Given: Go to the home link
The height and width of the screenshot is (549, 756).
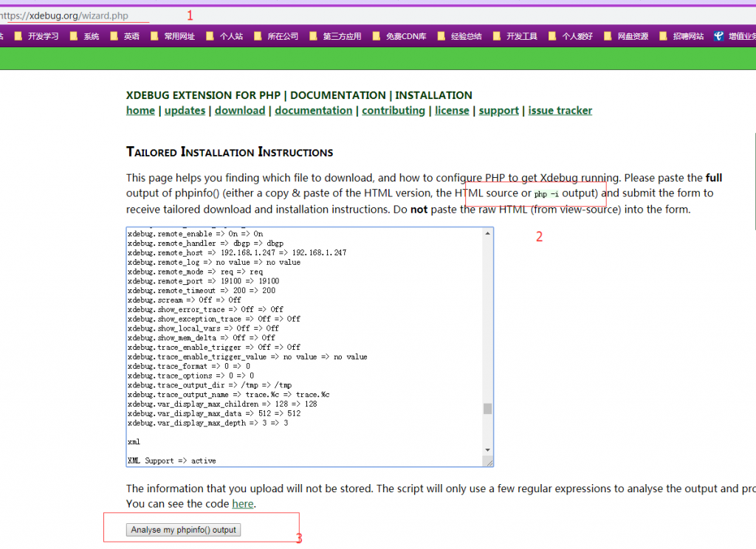Looking at the screenshot, I should tap(140, 111).
